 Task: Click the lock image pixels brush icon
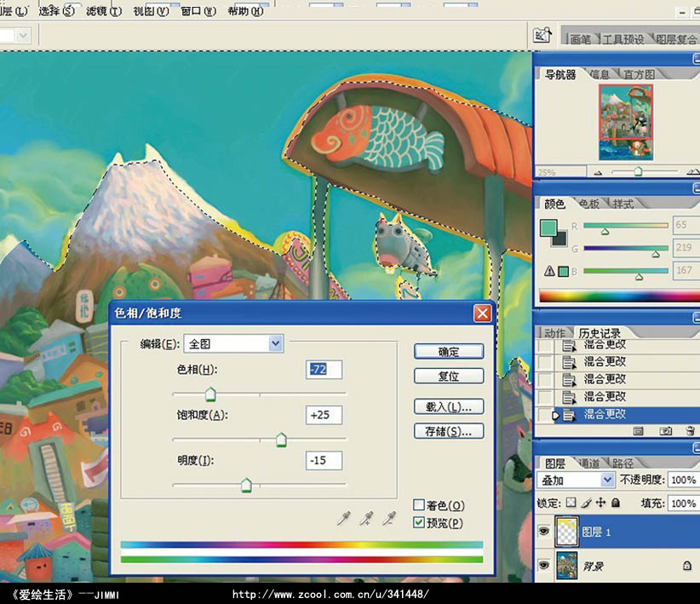click(x=586, y=503)
